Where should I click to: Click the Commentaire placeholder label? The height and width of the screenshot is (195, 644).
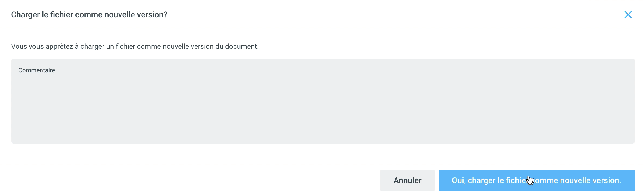[x=37, y=70]
